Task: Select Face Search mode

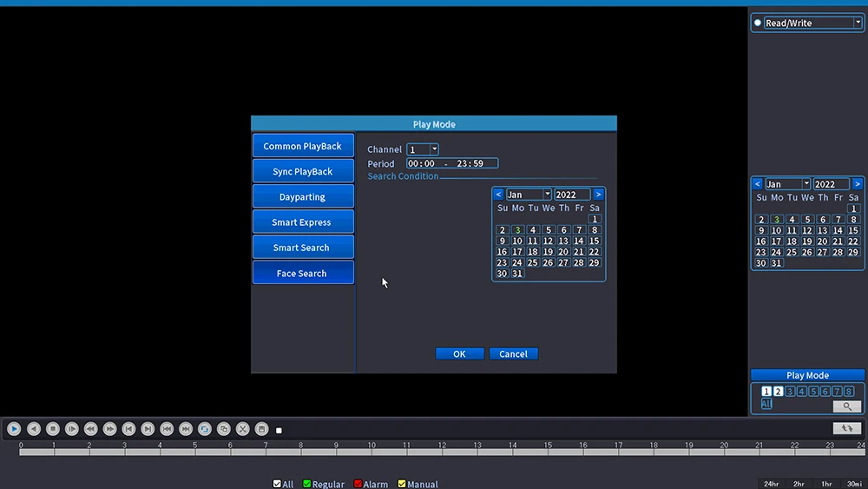Action: pyautogui.click(x=303, y=273)
